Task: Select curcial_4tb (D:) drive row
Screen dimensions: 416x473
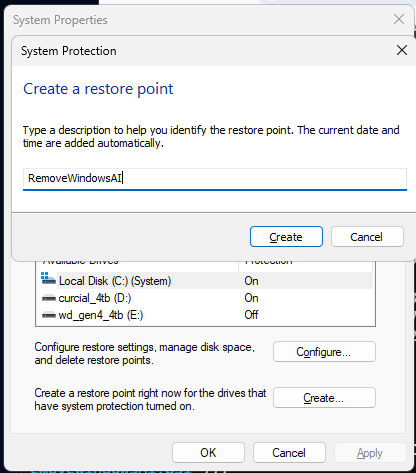Action: (x=204, y=298)
